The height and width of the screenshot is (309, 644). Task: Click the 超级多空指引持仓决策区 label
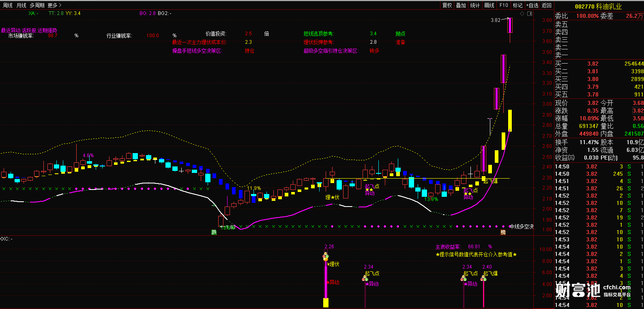pos(331,51)
